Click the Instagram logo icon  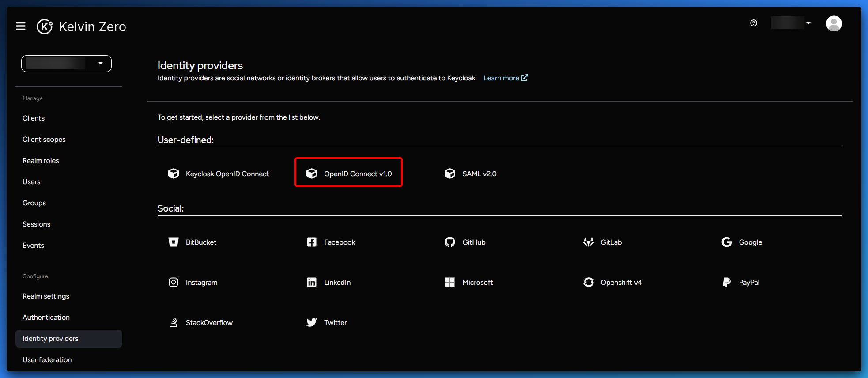[174, 282]
